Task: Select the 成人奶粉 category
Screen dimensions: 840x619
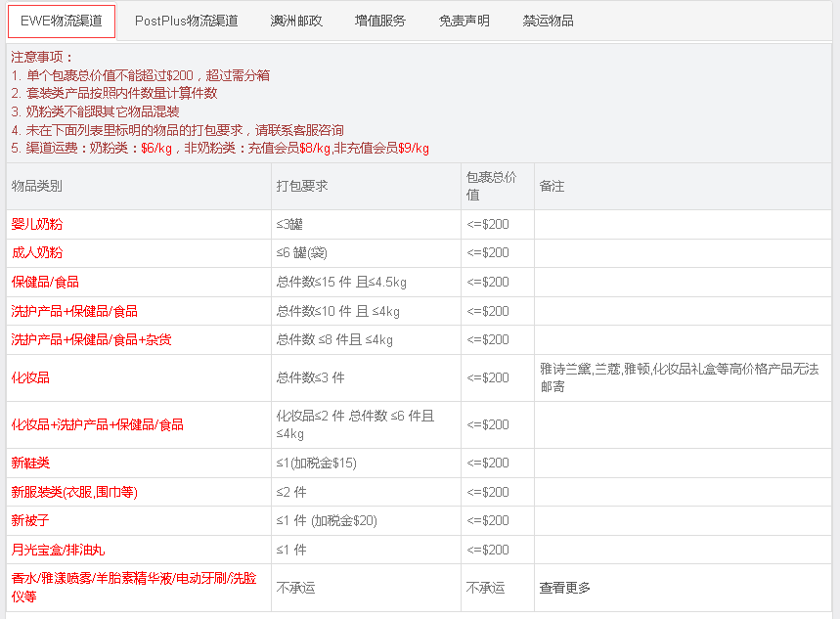Action: (x=37, y=252)
